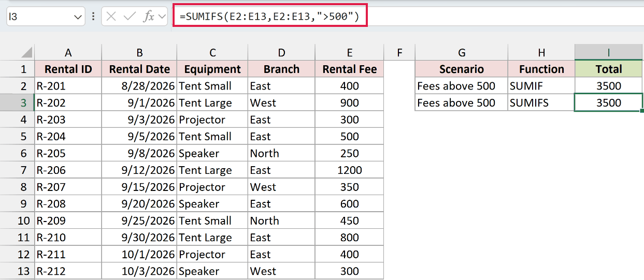The image size is (644, 280).
Task: Click the Rental Fee header cell
Action: (x=350, y=69)
